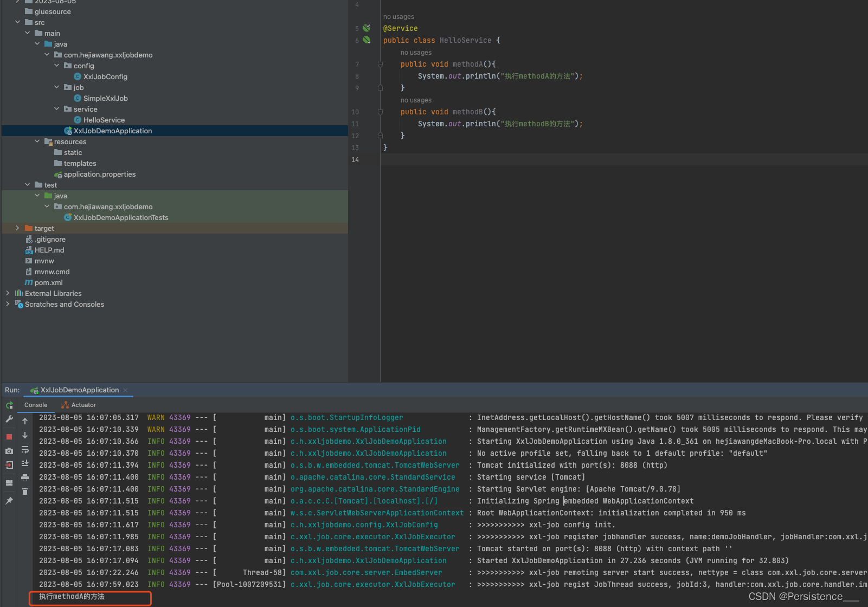The height and width of the screenshot is (607, 868).
Task: Click the up arrow console icon
Action: pyautogui.click(x=25, y=421)
